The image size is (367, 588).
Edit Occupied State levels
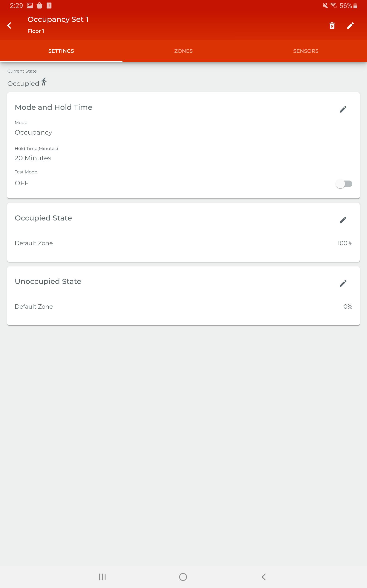click(x=343, y=220)
